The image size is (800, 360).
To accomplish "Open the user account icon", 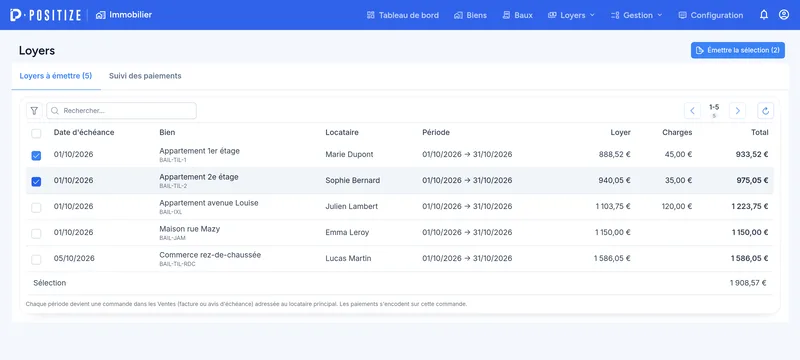I will pos(784,15).
